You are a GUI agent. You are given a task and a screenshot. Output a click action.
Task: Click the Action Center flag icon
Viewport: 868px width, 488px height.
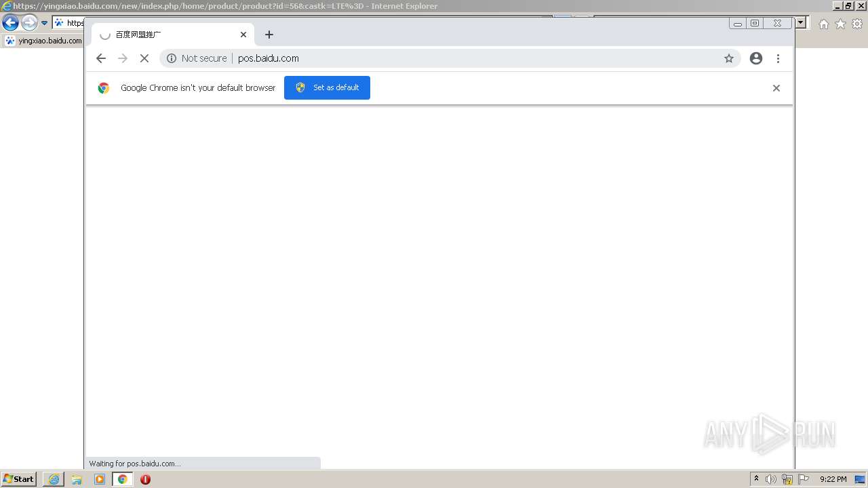click(x=804, y=479)
